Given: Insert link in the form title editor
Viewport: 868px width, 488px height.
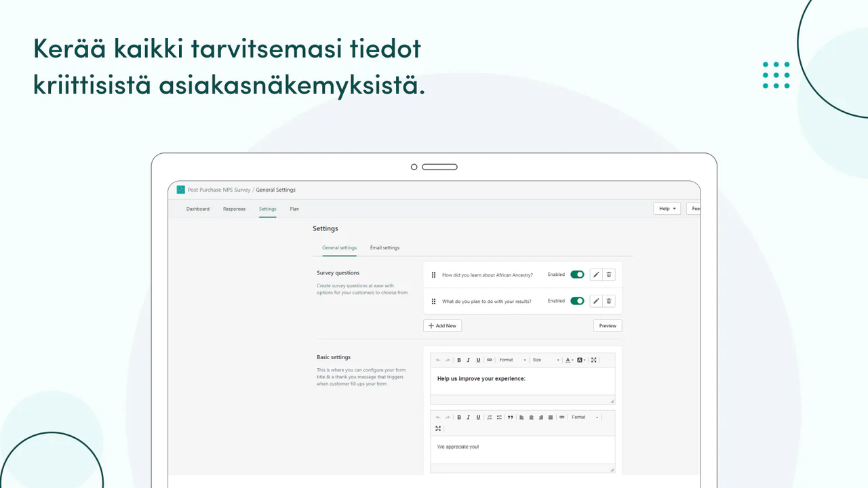Looking at the screenshot, I should click(x=490, y=360).
